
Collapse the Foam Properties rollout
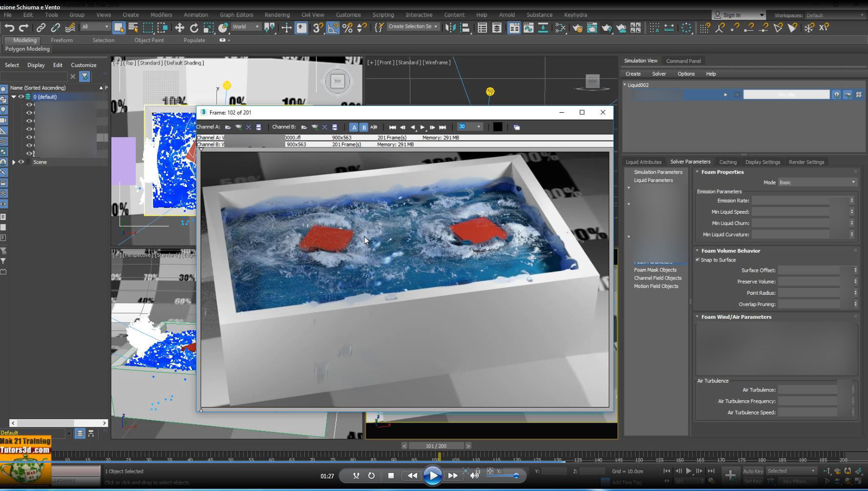tap(697, 172)
